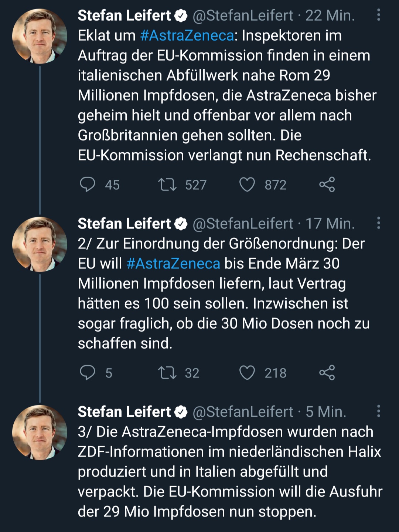This screenshot has height=532, width=399.
Task: Open the more options menu on first tweet
Action: tap(378, 15)
